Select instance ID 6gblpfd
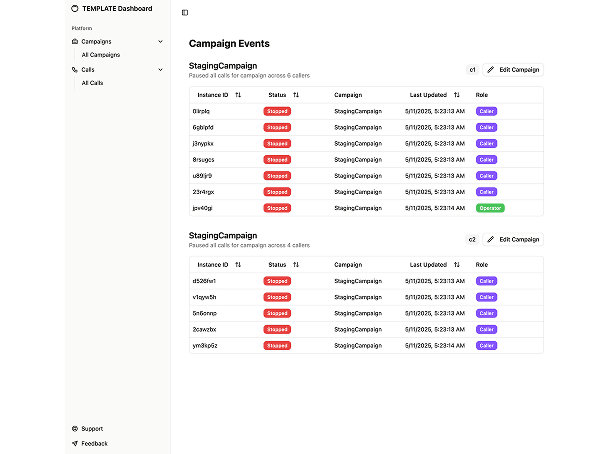The width and height of the screenshot is (597, 454). [x=203, y=127]
